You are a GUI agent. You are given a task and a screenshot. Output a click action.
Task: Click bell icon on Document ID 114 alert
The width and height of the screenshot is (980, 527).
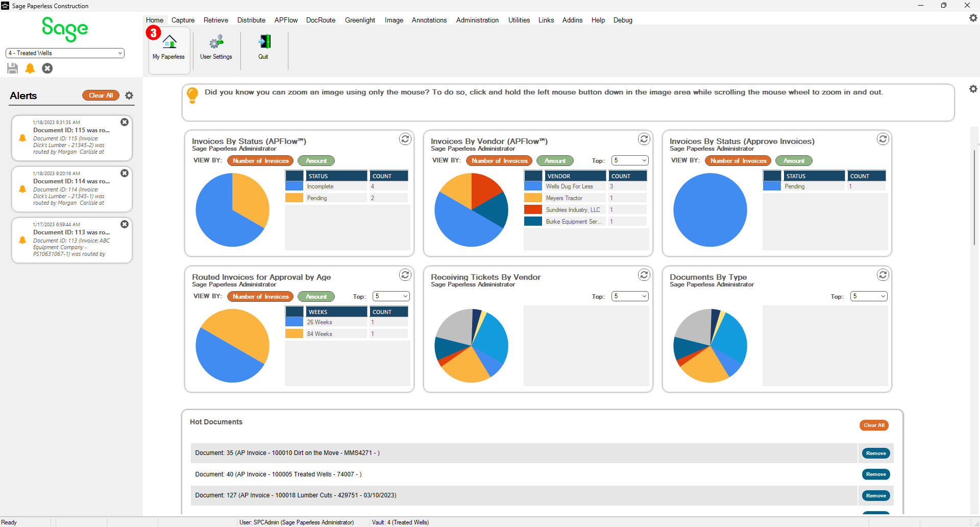(22, 189)
